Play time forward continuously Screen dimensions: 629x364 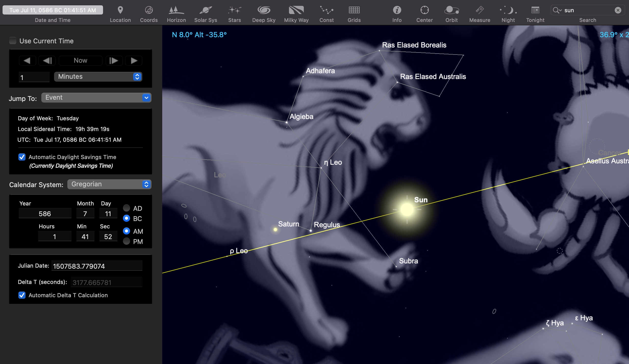[134, 61]
